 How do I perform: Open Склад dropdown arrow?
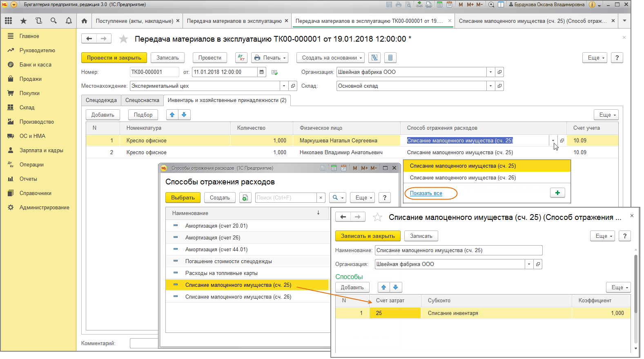pos(490,86)
